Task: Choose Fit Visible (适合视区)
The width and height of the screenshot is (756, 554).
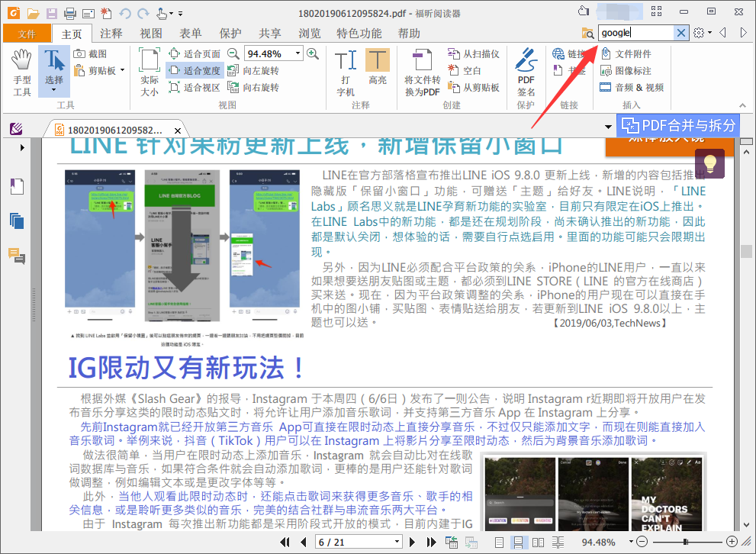Action: [195, 88]
